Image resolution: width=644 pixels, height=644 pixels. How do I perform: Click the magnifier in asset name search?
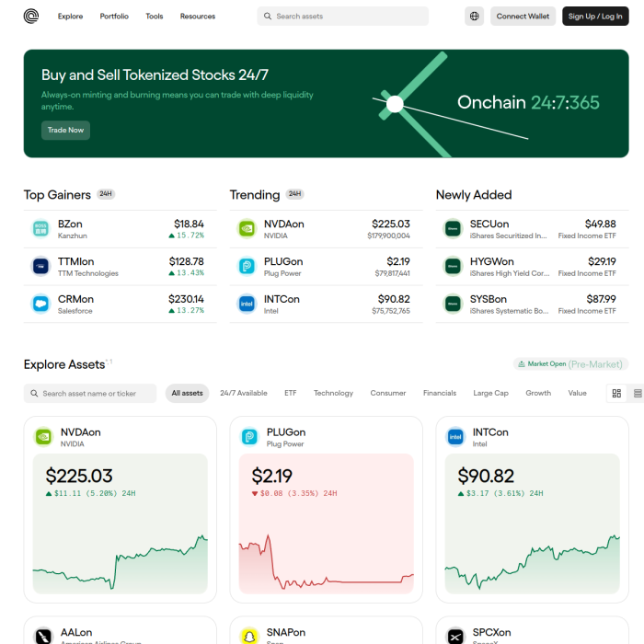[x=34, y=394]
